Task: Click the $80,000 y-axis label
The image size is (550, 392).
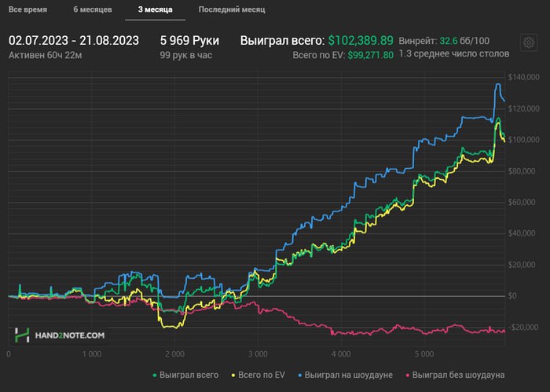Action: click(x=522, y=171)
